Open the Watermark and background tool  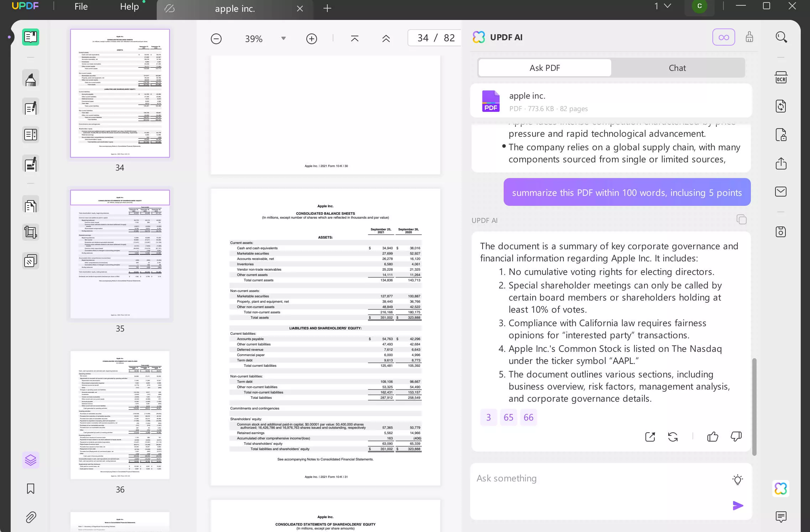31,261
